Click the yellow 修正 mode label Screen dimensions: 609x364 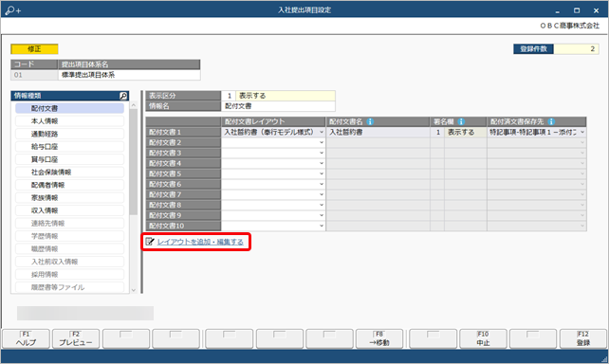tap(34, 49)
